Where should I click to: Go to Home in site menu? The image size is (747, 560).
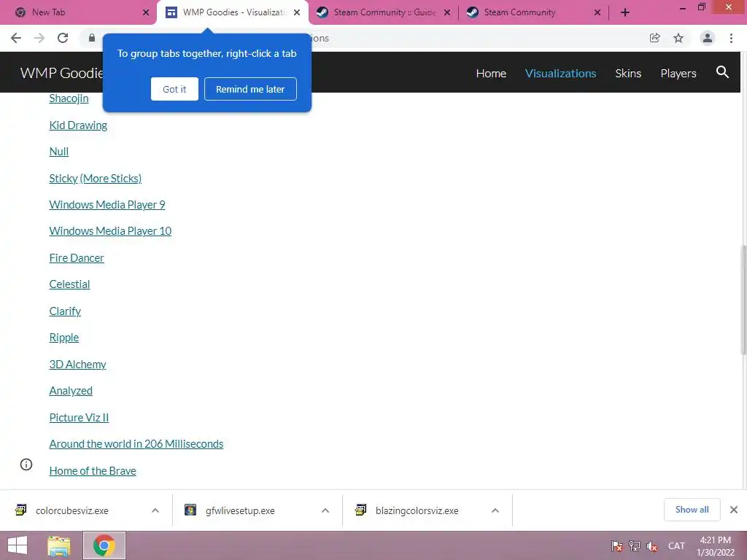[x=491, y=74]
